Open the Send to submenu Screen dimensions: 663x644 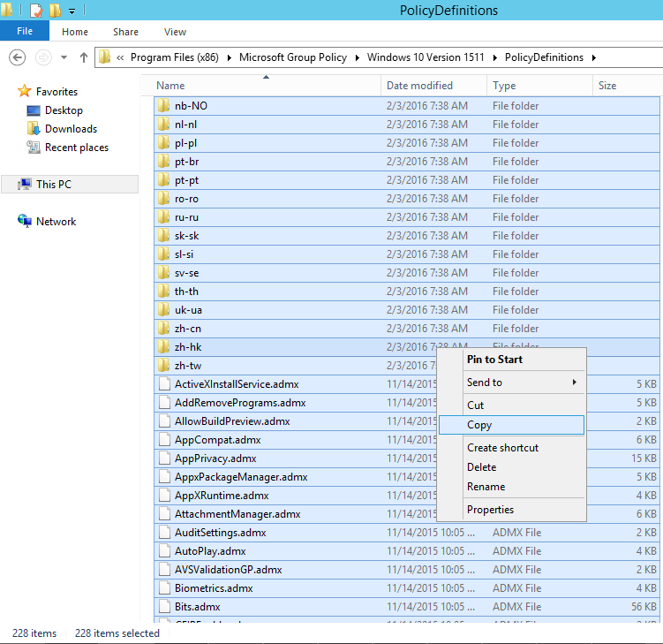point(511,383)
